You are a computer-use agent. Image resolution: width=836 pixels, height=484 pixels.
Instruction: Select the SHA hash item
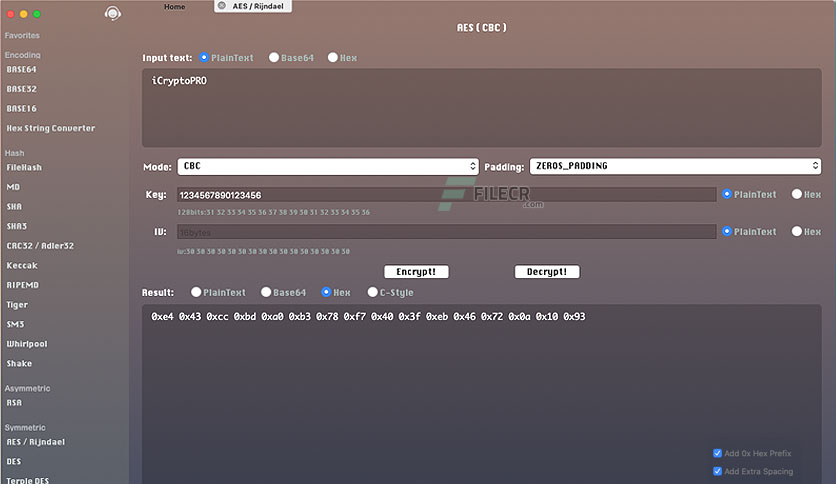[14, 207]
